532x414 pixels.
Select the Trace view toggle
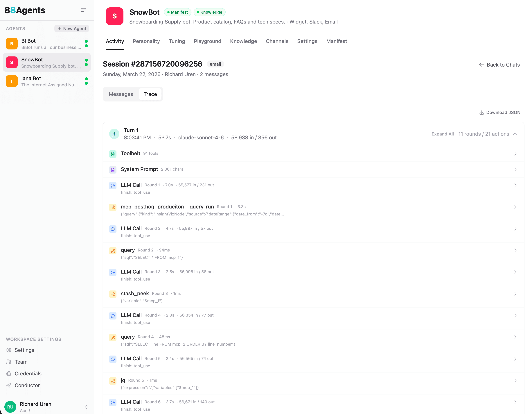click(x=150, y=94)
